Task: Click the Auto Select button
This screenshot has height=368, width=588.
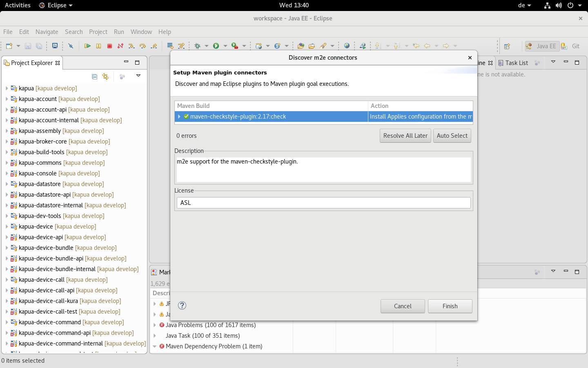Action: click(452, 135)
